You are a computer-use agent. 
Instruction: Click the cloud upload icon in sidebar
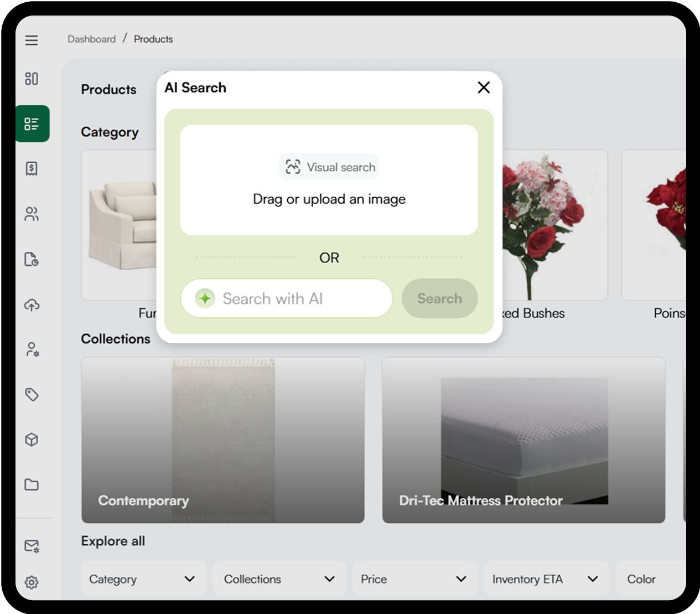32,305
